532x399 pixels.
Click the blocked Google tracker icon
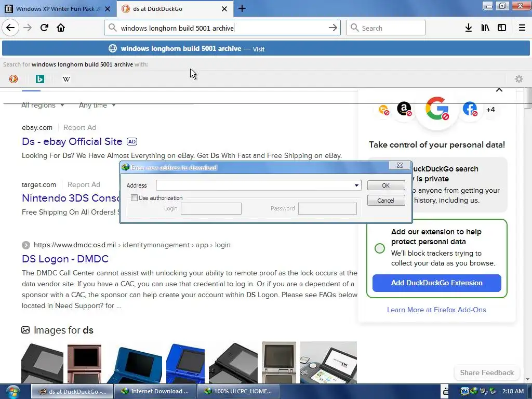[437, 109]
